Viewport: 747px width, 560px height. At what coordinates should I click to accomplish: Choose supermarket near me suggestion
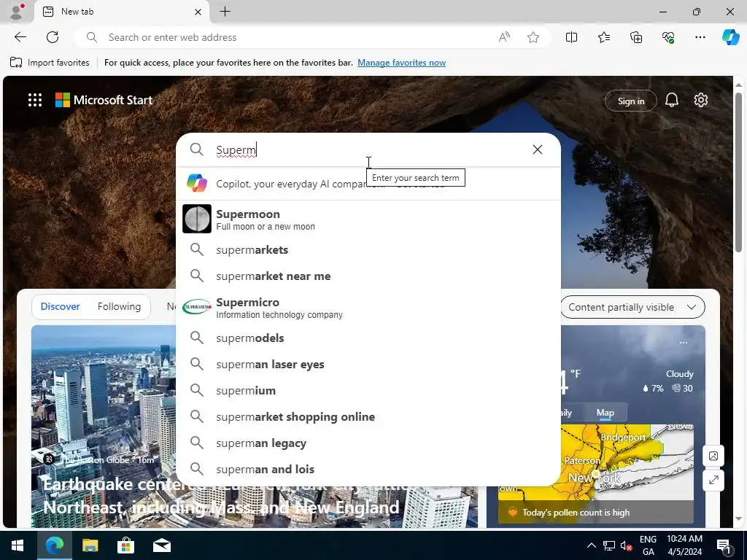(368, 276)
